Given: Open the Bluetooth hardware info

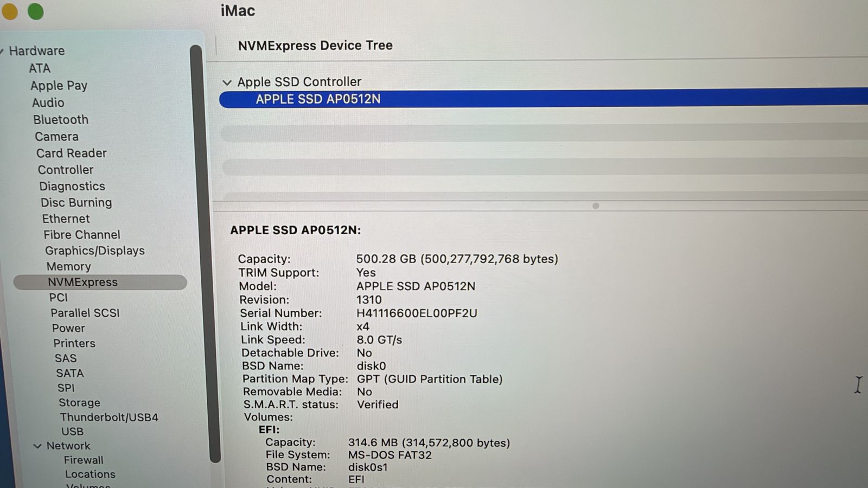Looking at the screenshot, I should [61, 119].
